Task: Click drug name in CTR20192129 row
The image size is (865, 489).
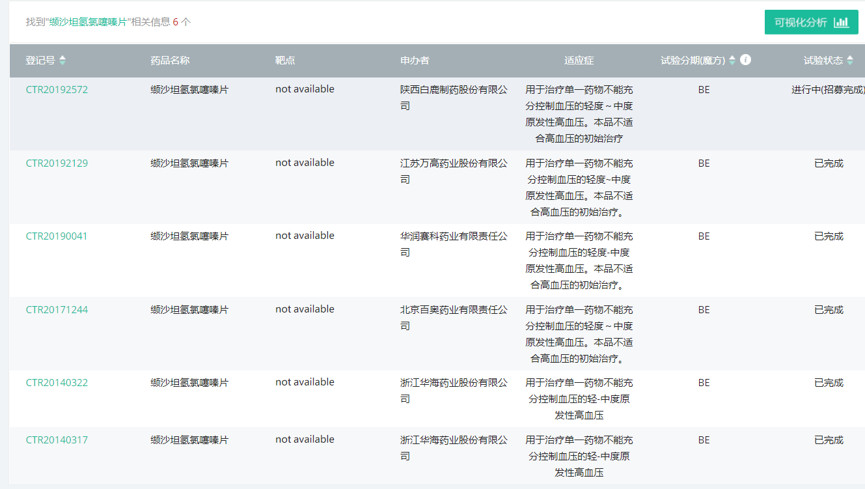Action: 189,163
